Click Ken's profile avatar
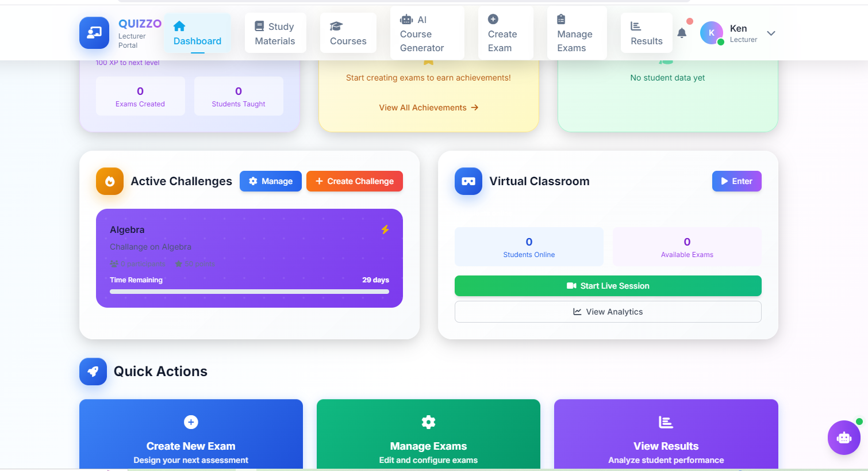868x471 pixels. 712,33
